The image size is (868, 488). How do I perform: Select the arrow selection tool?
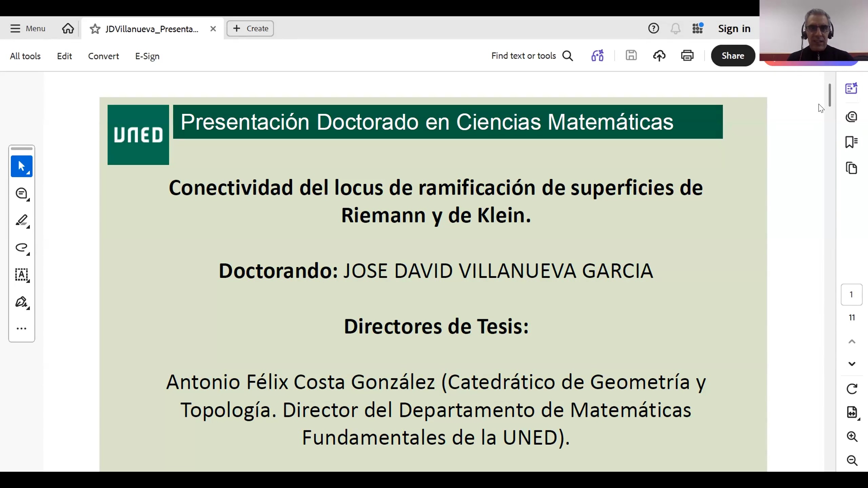[22, 166]
